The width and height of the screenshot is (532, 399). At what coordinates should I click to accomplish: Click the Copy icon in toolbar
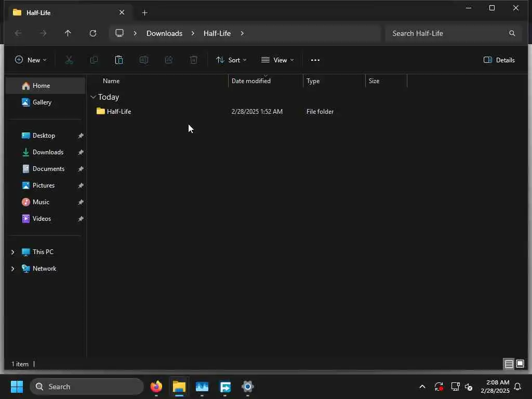click(x=94, y=60)
